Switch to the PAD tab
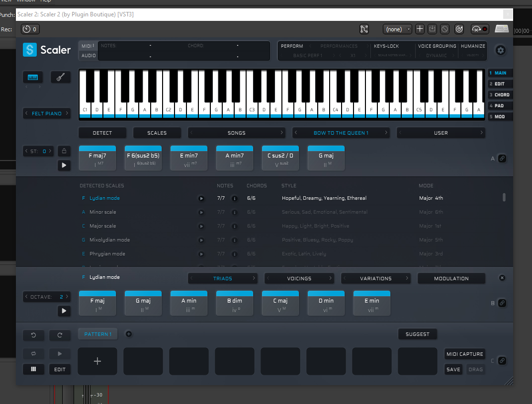532x404 pixels. [500, 106]
